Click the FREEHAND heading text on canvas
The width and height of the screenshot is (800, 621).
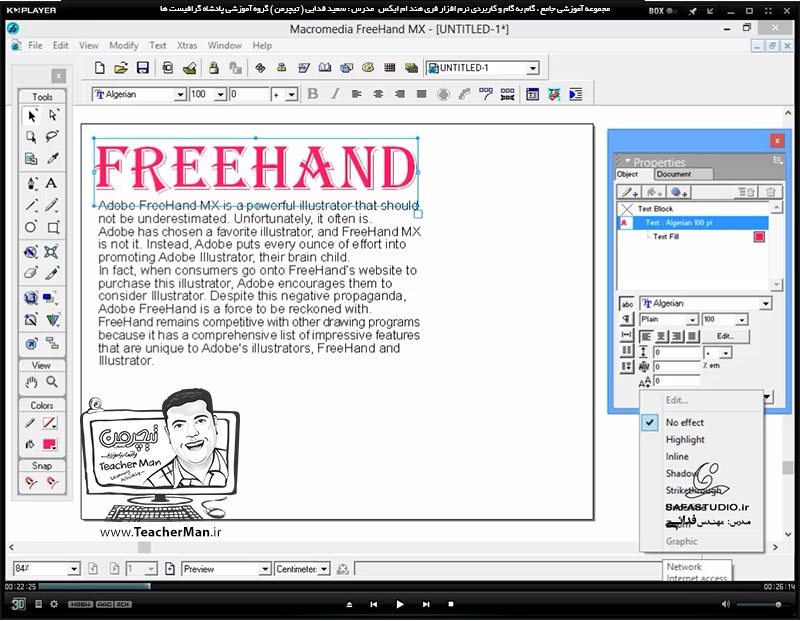(256, 168)
